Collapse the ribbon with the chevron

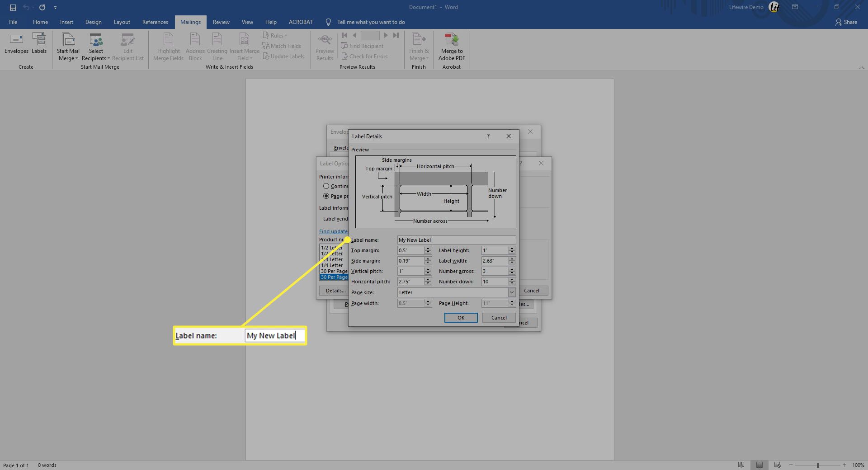coord(862,67)
